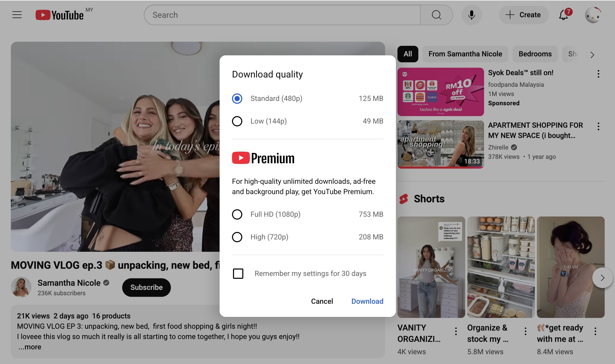Screen dimensions: 615x364
Task: Select High (720p) quality
Action: (237, 237)
